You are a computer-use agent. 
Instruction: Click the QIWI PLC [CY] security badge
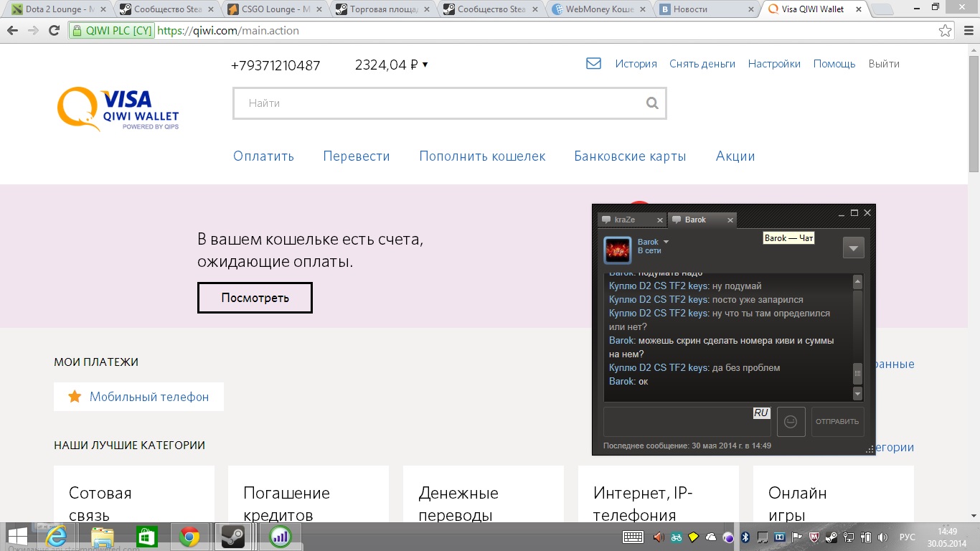[111, 31]
